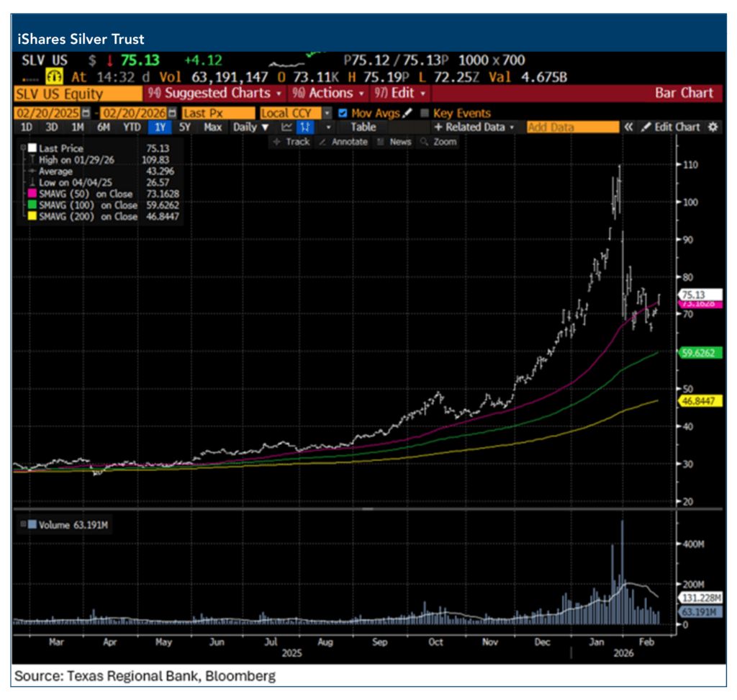Viewport: 737px width, 700px height.
Task: Select the bar chart type icon
Action: tap(306, 127)
